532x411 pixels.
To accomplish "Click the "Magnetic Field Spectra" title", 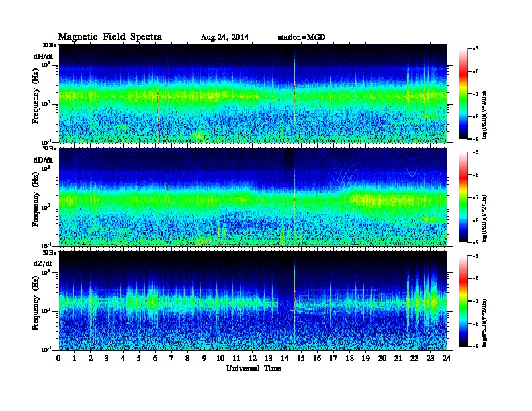I will point(110,37).
